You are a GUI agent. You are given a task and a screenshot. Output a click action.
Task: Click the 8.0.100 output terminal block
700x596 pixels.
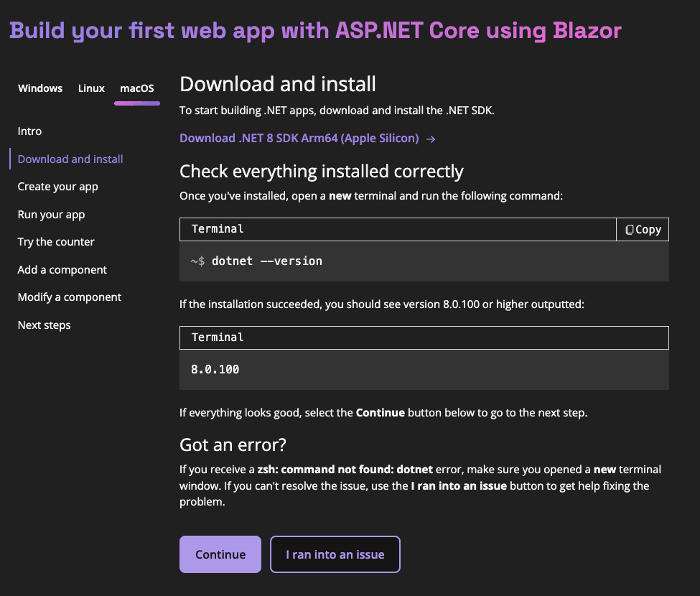point(424,370)
